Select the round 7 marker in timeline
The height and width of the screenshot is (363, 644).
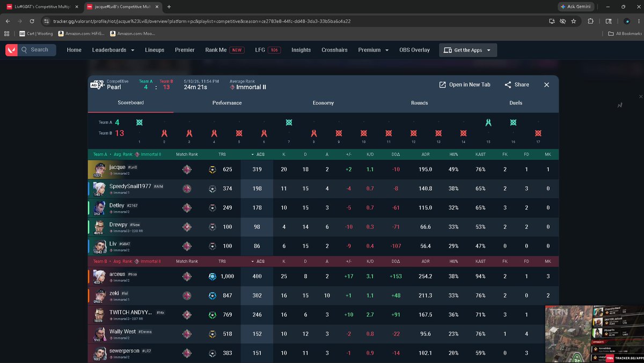[289, 123]
